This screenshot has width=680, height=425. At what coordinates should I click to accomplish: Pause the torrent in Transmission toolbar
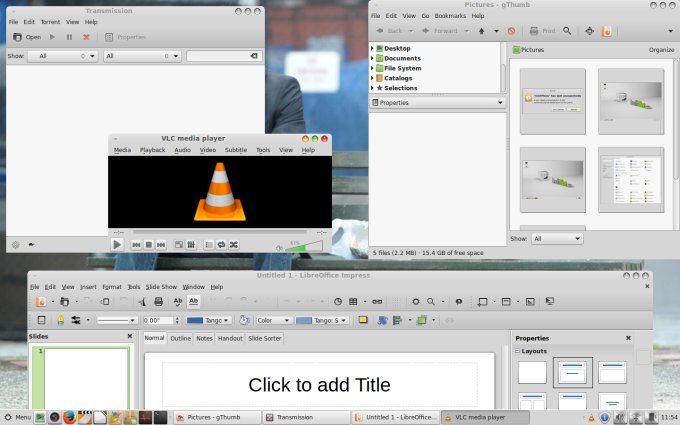tap(69, 37)
